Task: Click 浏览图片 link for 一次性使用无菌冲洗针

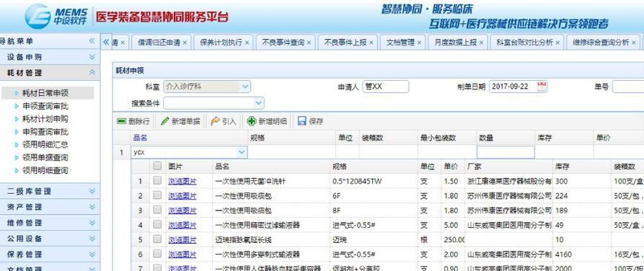Action: pyautogui.click(x=182, y=181)
